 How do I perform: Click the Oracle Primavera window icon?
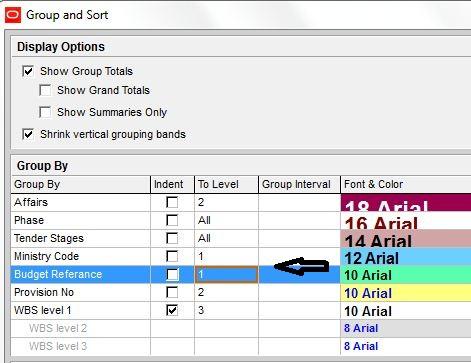click(13, 15)
